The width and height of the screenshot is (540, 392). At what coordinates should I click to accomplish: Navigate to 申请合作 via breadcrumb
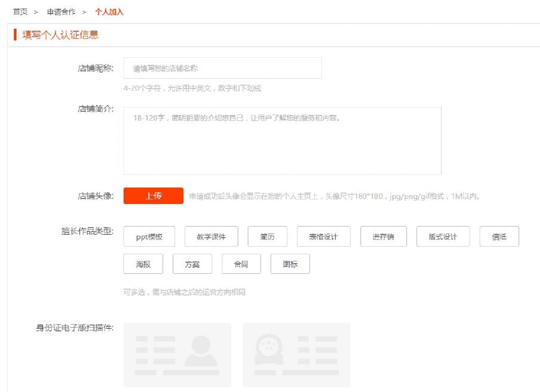tap(60, 12)
